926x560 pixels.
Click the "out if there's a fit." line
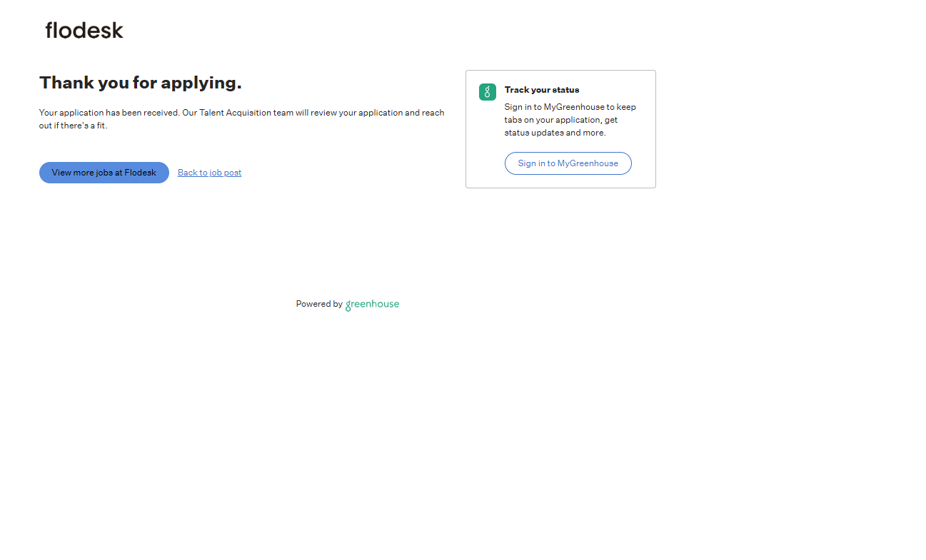pos(73,126)
